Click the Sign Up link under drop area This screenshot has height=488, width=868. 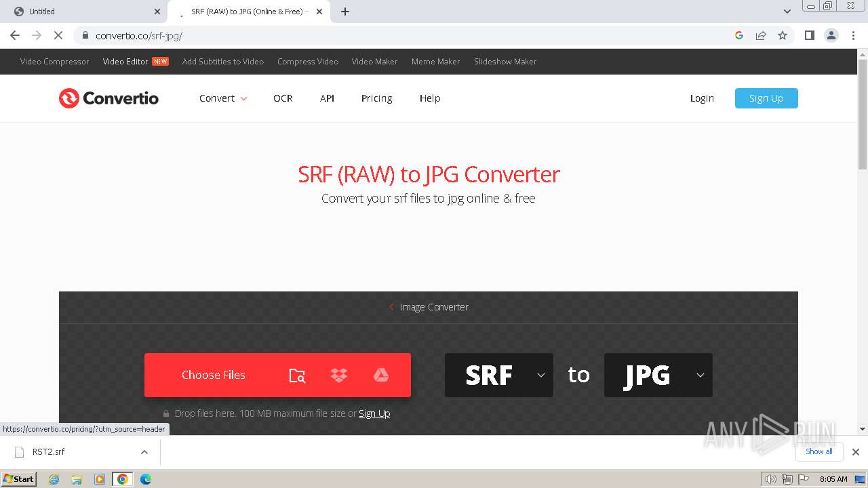[374, 413]
